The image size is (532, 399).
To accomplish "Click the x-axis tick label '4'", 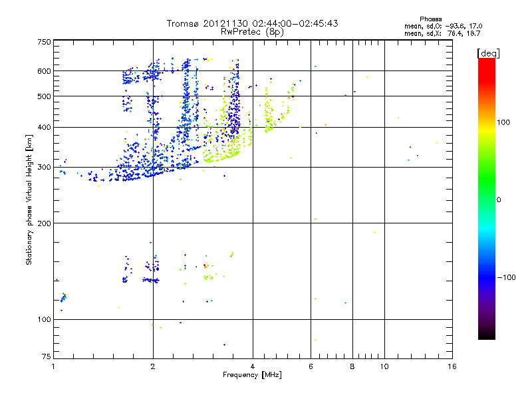I will [x=253, y=366].
